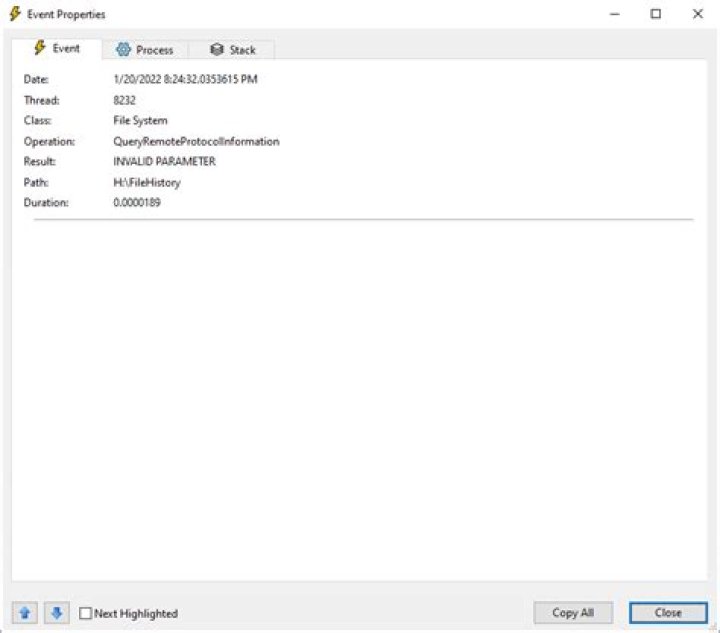Click the Thread: label
This screenshot has width=720, height=633.
tap(41, 100)
